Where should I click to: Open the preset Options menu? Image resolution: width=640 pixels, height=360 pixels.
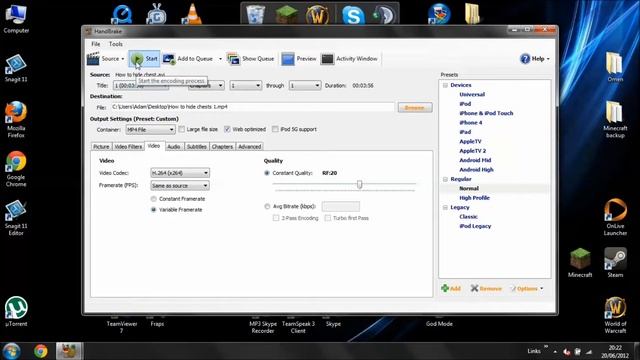pos(527,288)
